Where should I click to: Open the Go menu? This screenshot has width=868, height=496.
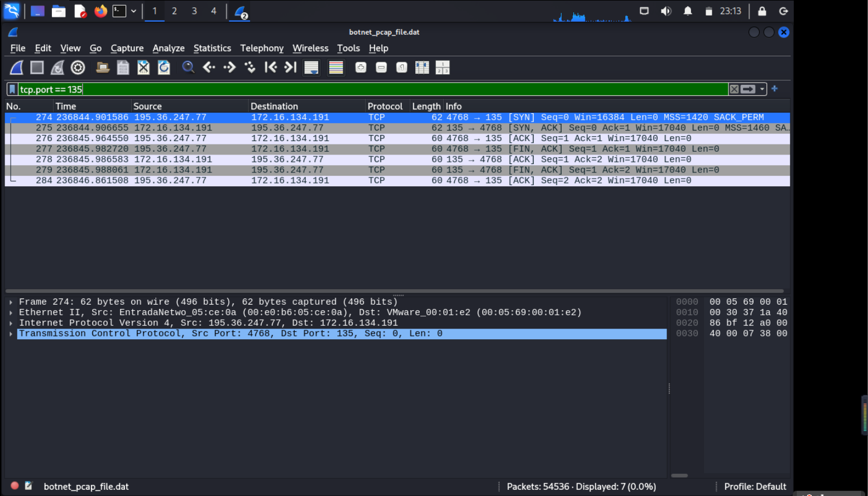(x=95, y=49)
